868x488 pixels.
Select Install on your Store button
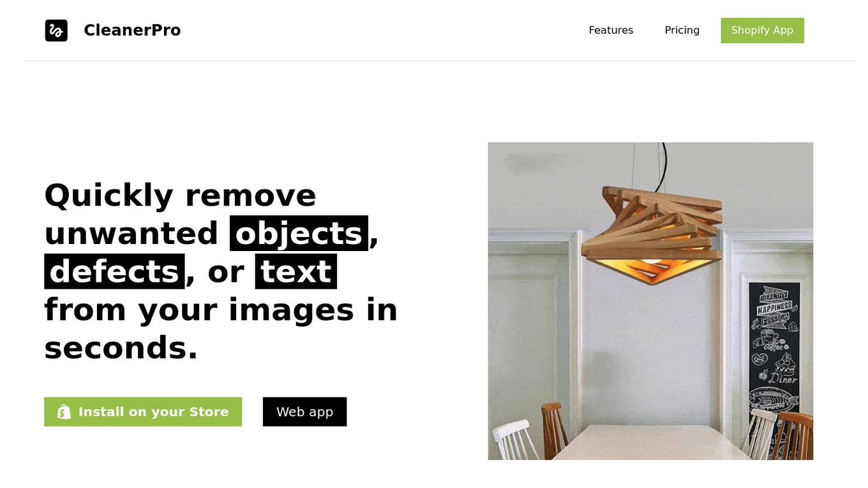(x=143, y=412)
